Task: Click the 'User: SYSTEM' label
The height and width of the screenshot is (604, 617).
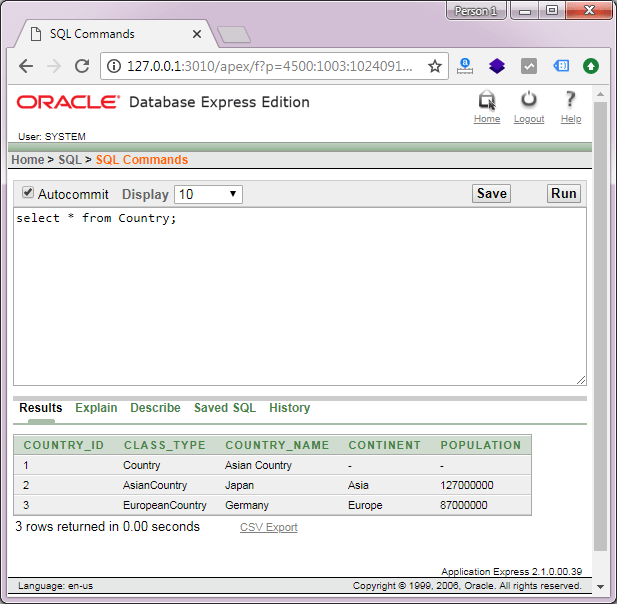Action: coord(52,137)
